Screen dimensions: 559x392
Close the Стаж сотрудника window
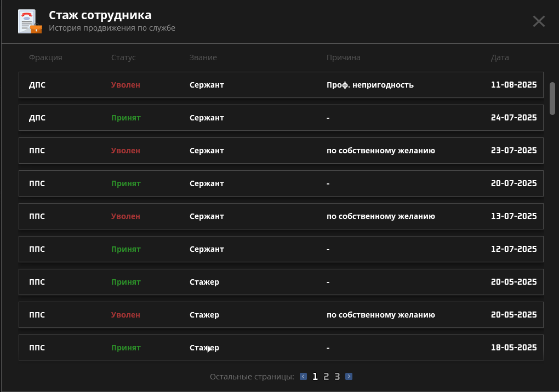coord(539,21)
